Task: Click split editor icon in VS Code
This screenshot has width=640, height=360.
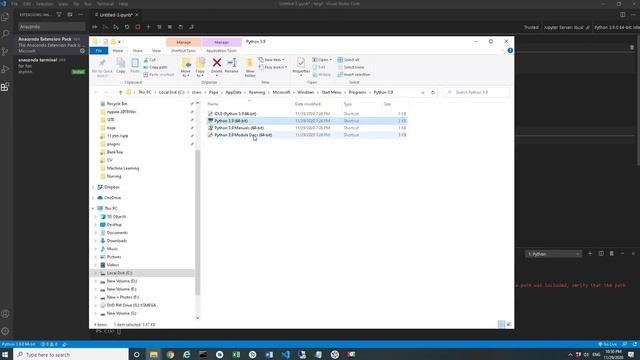Action: 622,14
